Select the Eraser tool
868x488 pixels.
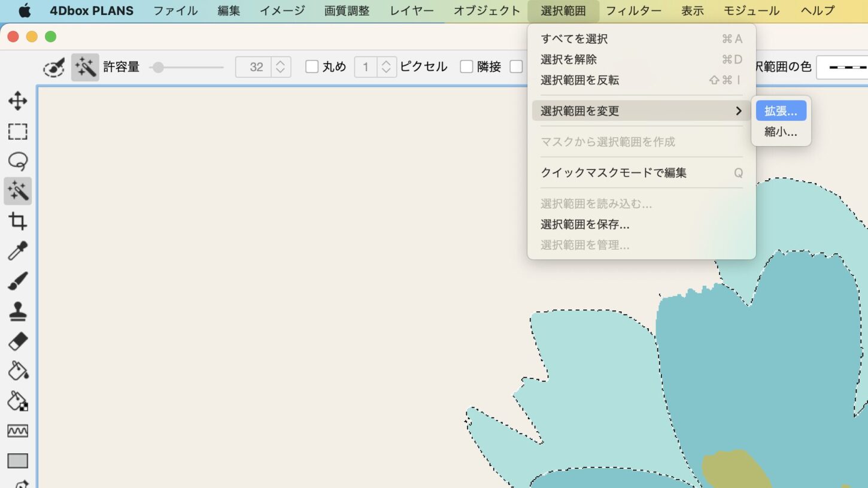17,341
